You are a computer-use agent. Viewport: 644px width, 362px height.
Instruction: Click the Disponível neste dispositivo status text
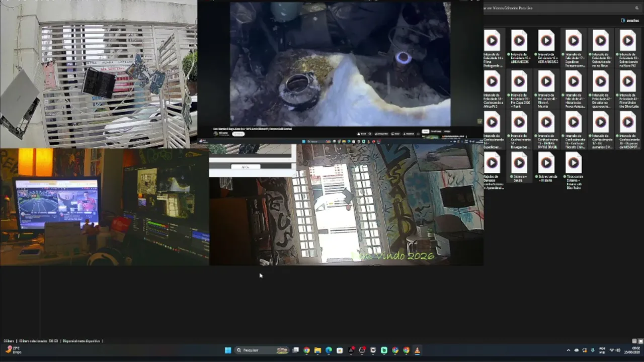82,341
